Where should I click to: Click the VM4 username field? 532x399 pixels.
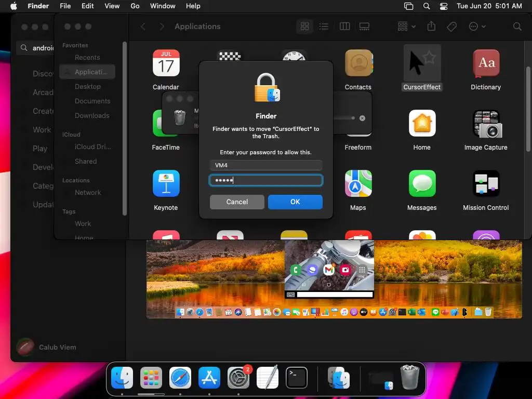[265, 165]
